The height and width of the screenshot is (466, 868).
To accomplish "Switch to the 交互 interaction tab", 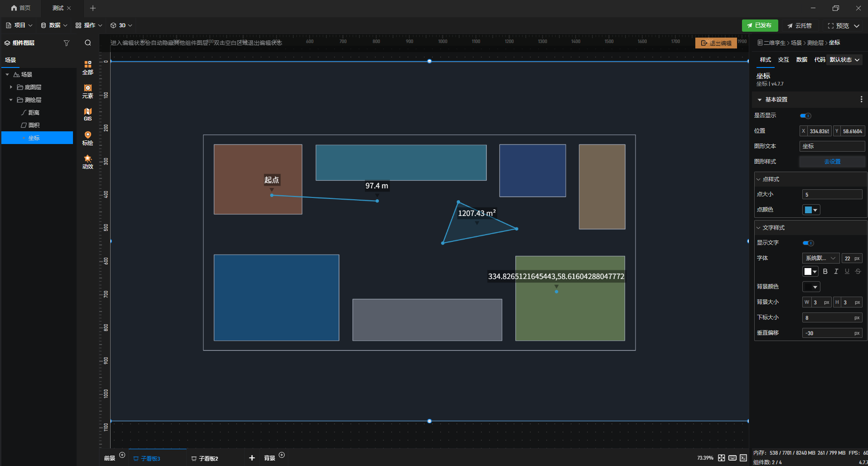I will click(x=784, y=60).
